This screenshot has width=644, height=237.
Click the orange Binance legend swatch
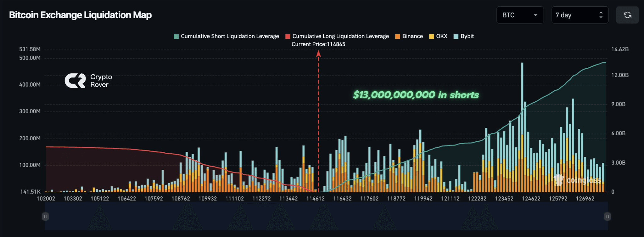point(397,37)
